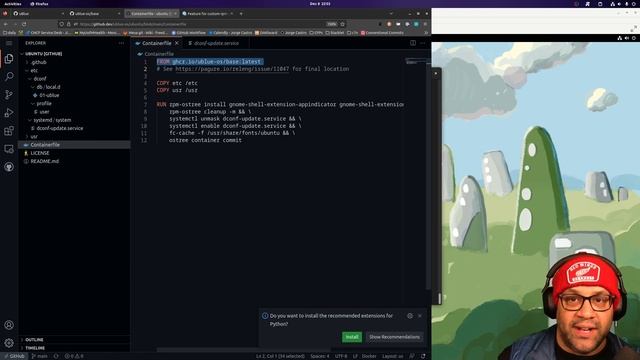Open the Run and Debug view
Image resolution: width=640 pixels, height=360 pixels.
[9, 113]
